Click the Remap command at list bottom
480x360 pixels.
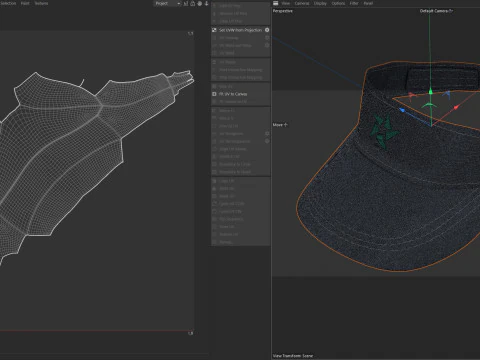(226, 242)
